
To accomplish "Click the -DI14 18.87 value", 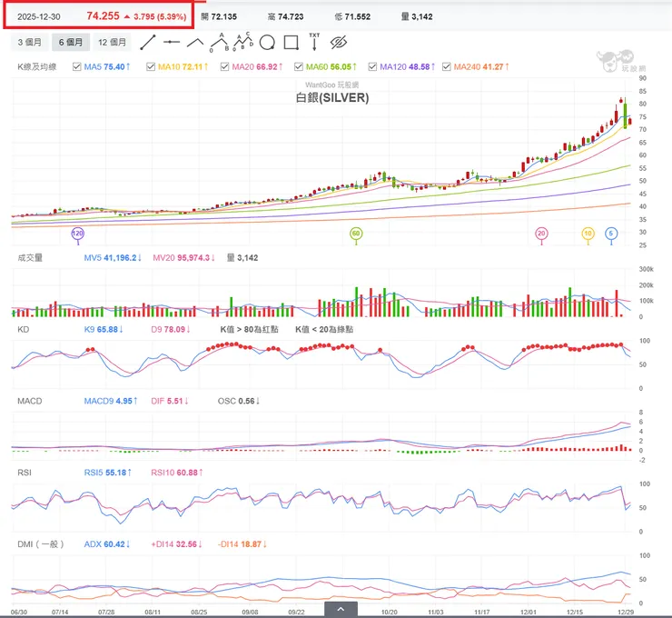I will pos(242,544).
